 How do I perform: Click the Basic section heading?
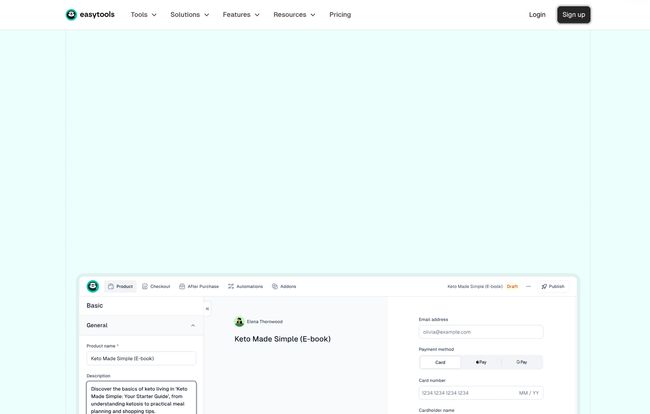tap(95, 305)
